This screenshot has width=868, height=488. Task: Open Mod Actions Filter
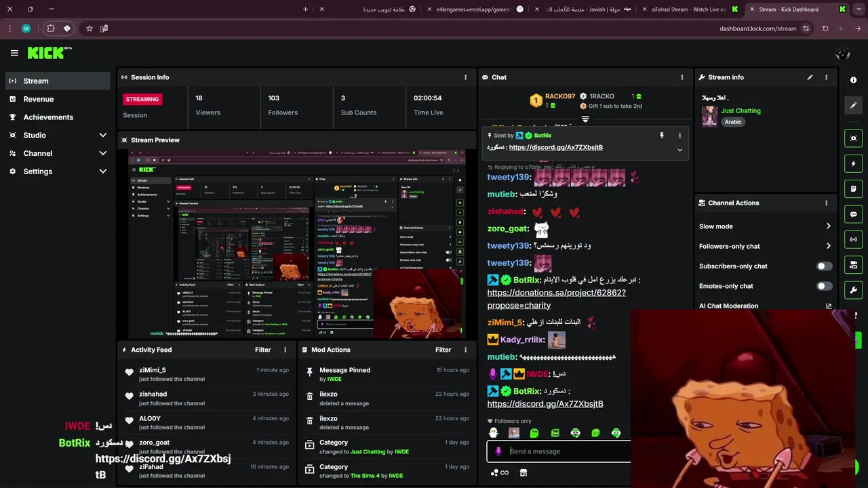coord(443,350)
